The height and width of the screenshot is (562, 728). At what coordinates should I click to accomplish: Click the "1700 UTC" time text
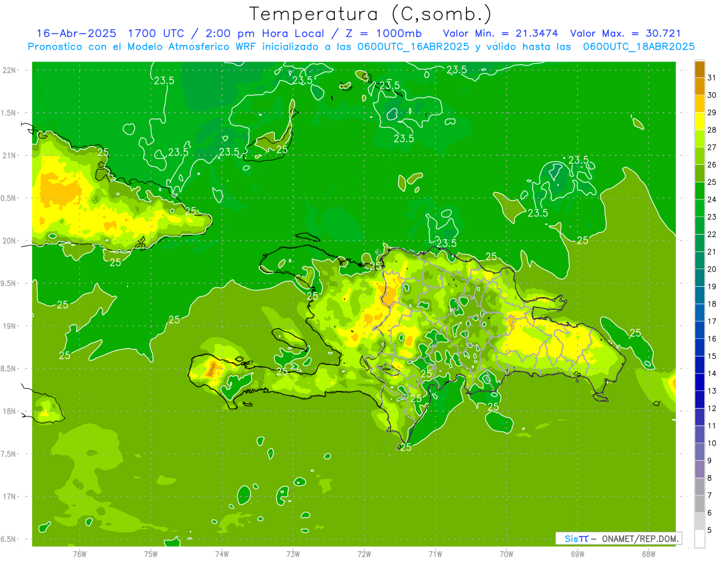pyautogui.click(x=158, y=33)
